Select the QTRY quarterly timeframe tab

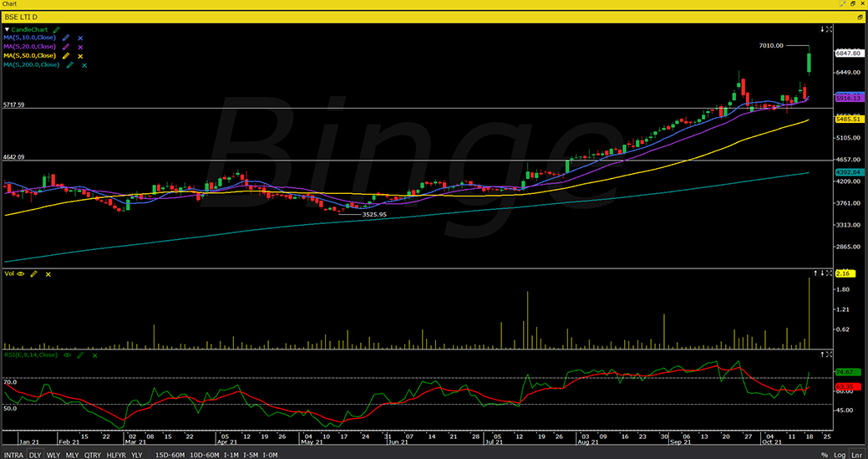pyautogui.click(x=93, y=455)
